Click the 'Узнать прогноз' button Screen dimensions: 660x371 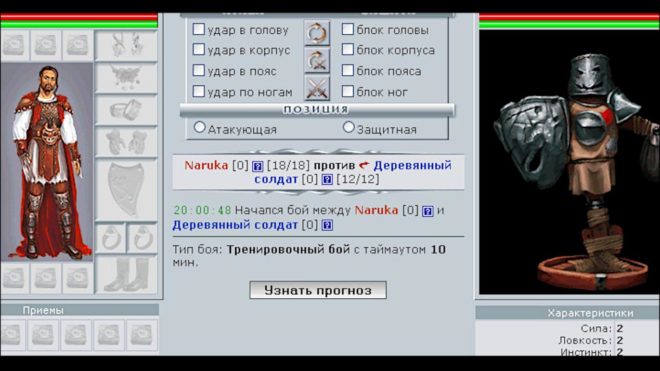click(318, 290)
